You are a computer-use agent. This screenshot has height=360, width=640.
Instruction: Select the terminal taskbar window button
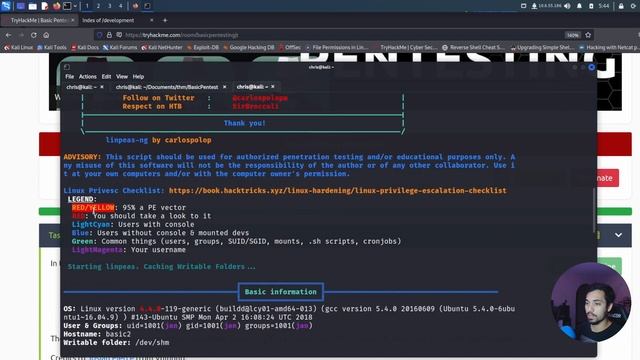coord(147,6)
